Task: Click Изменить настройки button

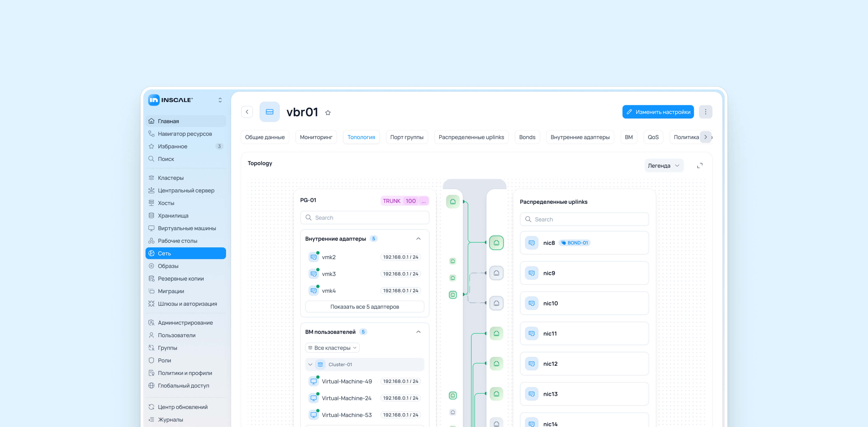Action: click(658, 112)
